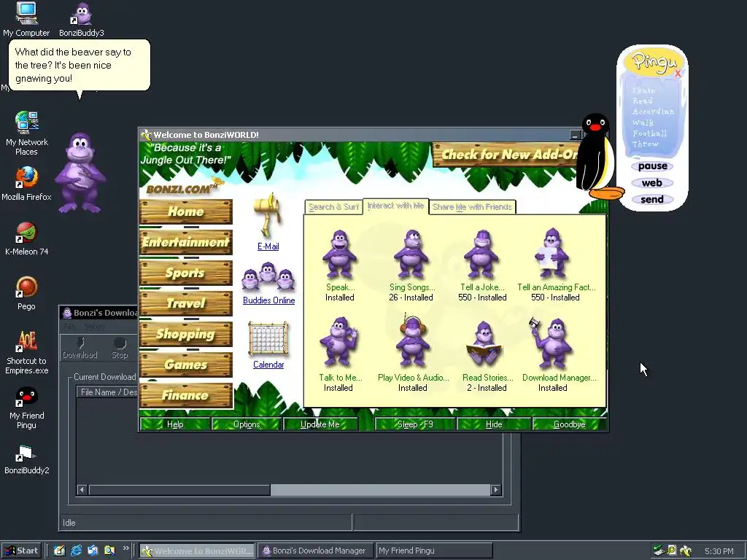
Task: Open the Travel wooden sign menu
Action: pos(186,303)
